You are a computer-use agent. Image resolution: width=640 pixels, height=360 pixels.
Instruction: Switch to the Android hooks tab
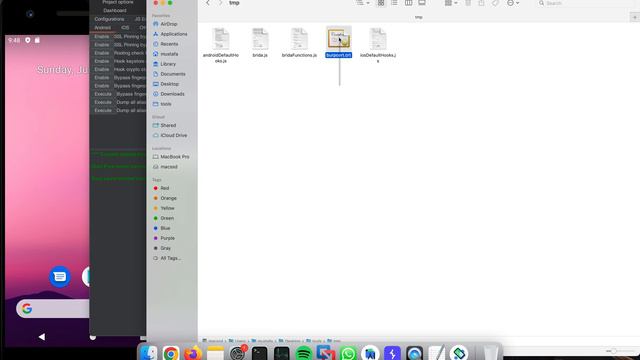[102, 28]
